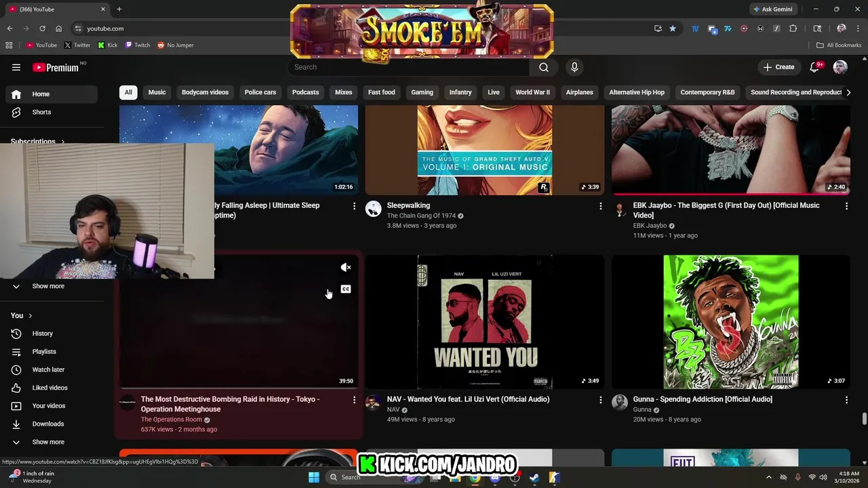Start voice search with the microphone icon
The height and width of the screenshot is (488, 868).
[574, 67]
